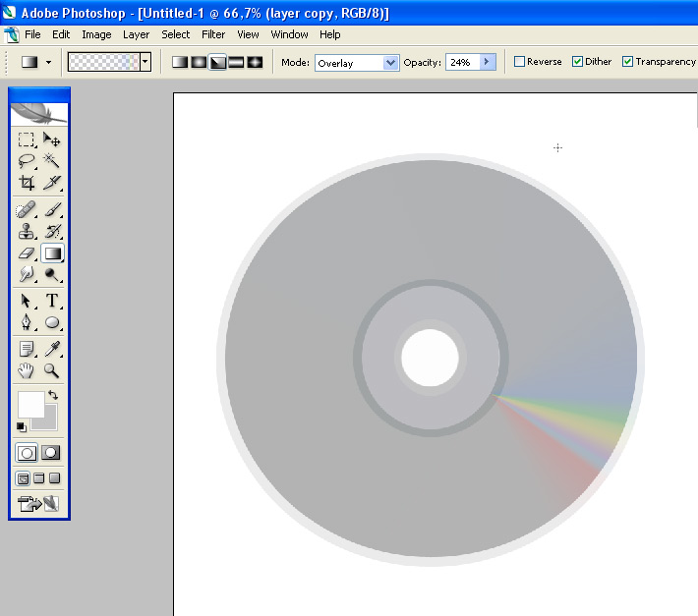Open the Filter menu
The image size is (698, 616).
pos(213,34)
